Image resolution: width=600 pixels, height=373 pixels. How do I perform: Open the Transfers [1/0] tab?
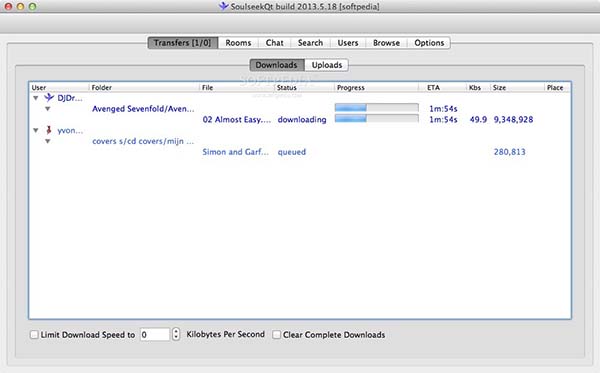[x=183, y=43]
